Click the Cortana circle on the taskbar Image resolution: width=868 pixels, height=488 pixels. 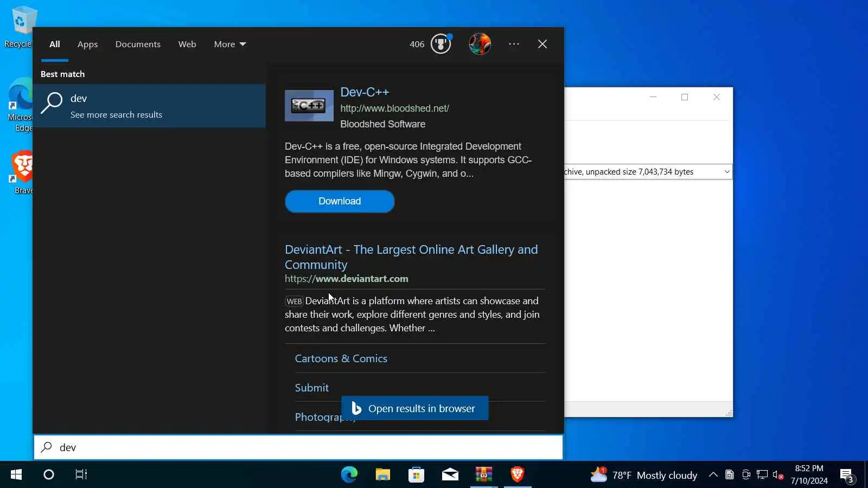[x=49, y=474]
